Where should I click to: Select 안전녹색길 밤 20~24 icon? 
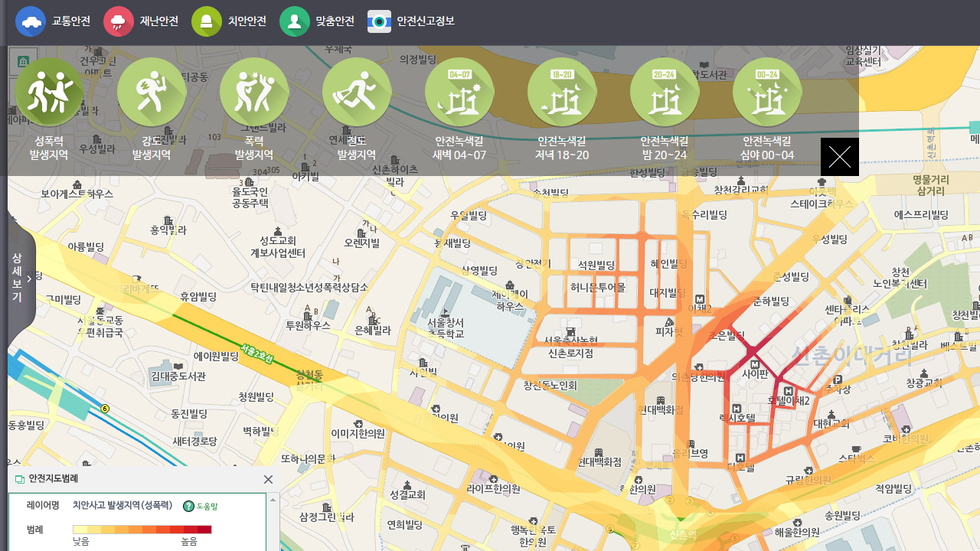point(665,93)
